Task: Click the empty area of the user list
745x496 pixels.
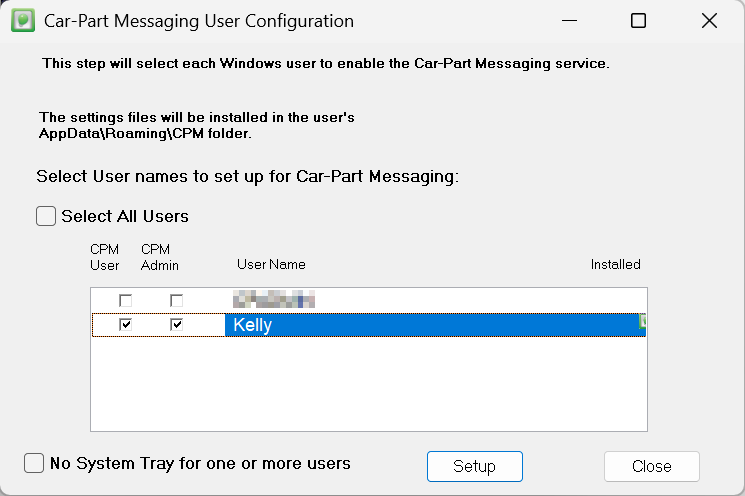Action: point(368,385)
